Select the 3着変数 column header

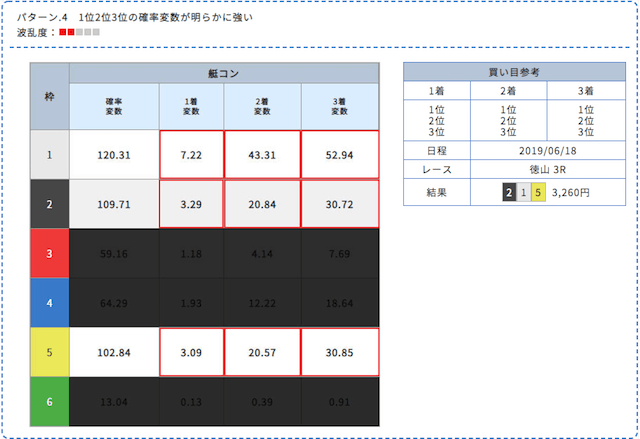[x=340, y=106]
